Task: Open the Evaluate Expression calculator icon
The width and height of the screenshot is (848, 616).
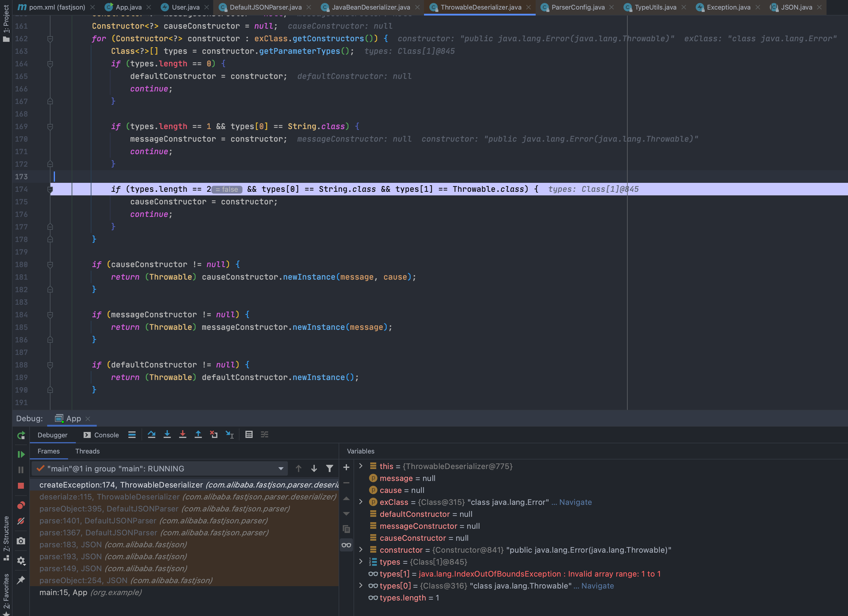Action: coord(249,435)
